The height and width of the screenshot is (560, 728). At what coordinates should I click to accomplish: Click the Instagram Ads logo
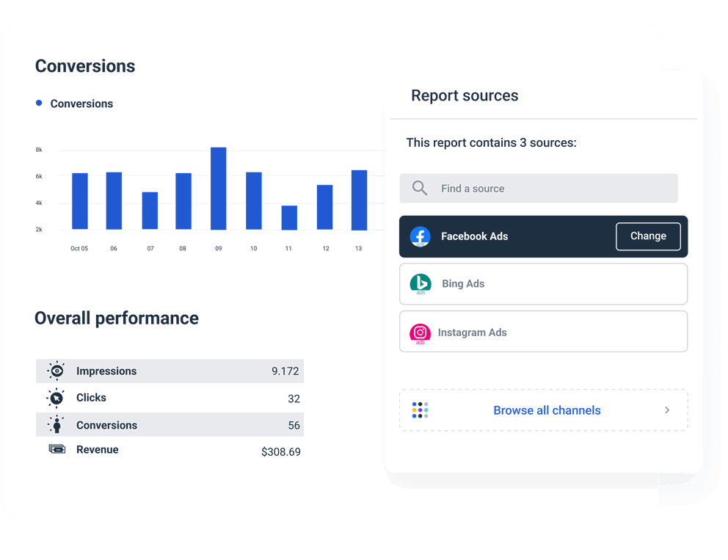click(x=420, y=332)
